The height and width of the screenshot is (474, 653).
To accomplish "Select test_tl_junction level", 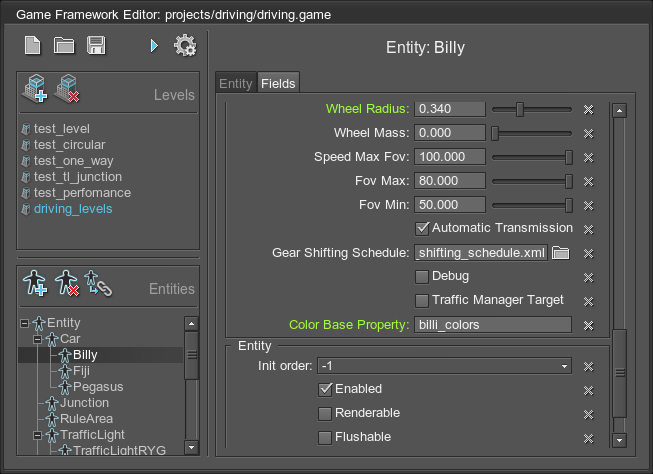I will pos(78,177).
